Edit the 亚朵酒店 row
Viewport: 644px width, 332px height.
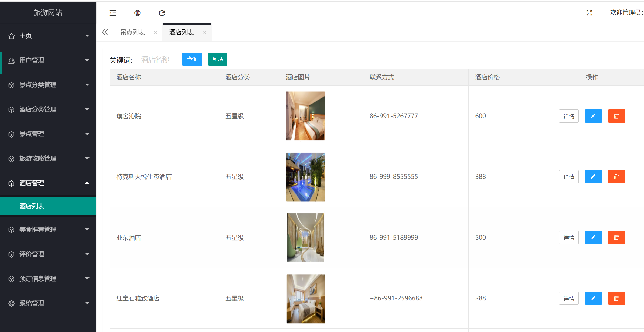click(593, 238)
